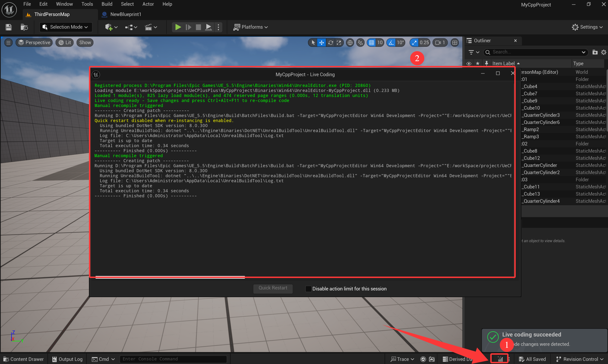Click the Quick Restart button
The height and width of the screenshot is (364, 608).
pos(273,288)
